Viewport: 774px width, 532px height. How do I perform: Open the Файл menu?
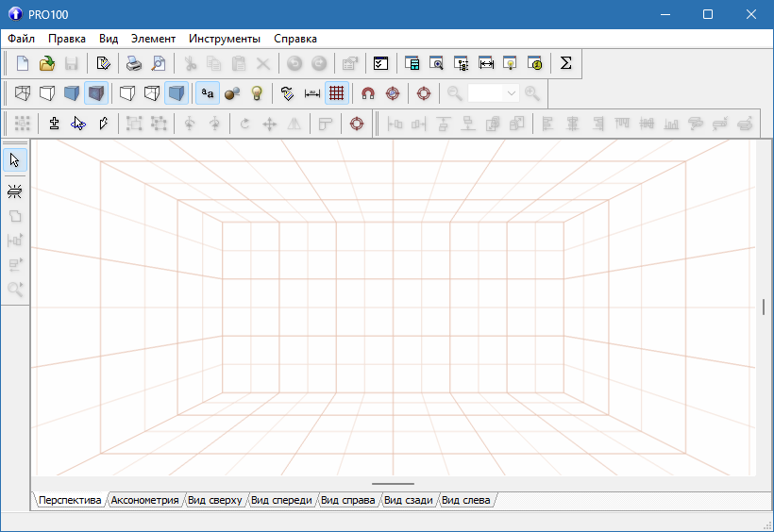21,39
